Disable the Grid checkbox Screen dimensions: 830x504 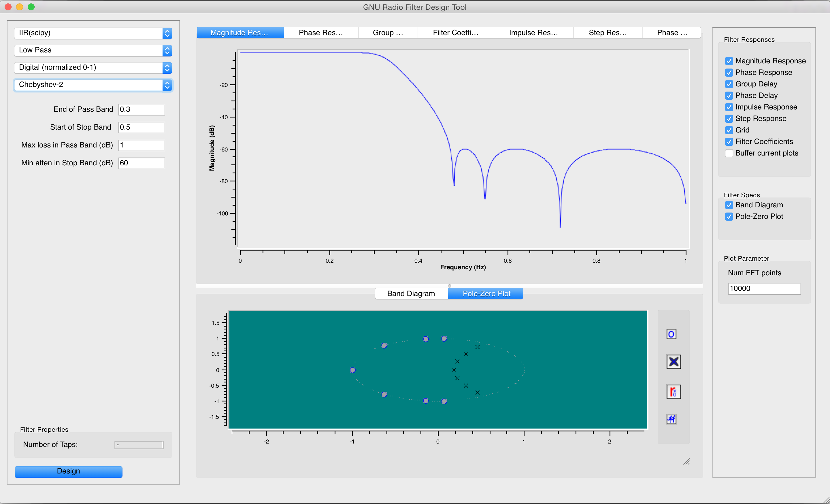pyautogui.click(x=729, y=130)
